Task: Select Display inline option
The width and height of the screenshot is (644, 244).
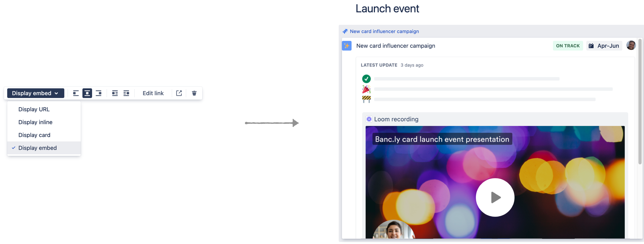Action: [35, 122]
